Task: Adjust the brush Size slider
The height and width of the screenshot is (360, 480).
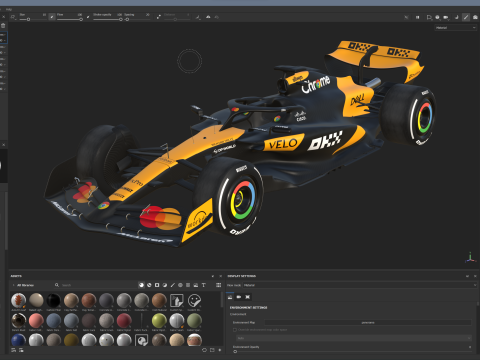Action: tap(33, 19)
